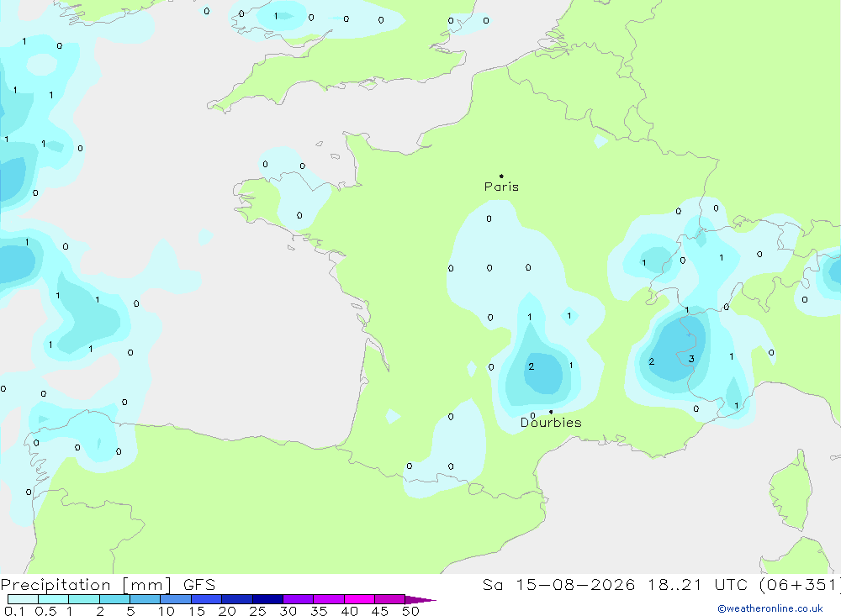The height and width of the screenshot is (616, 841).
Task: Click legend swatch between 0.5 and 1
Action: pos(53,599)
